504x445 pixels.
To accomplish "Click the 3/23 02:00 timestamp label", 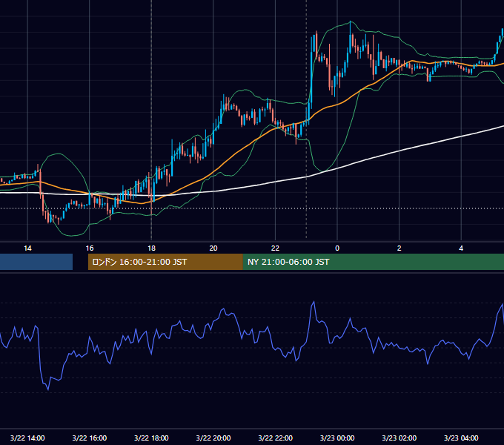I will pos(399,438).
